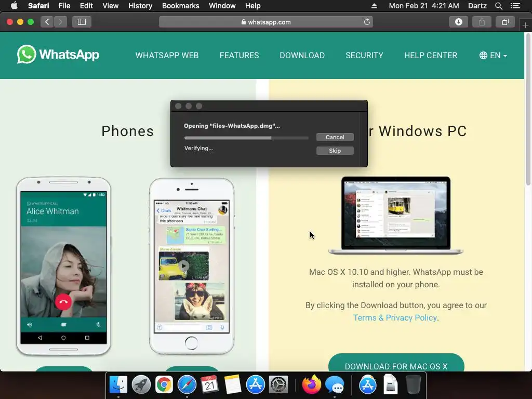The width and height of the screenshot is (532, 399).
Task: Show all tabs overview button
Action: click(505, 22)
